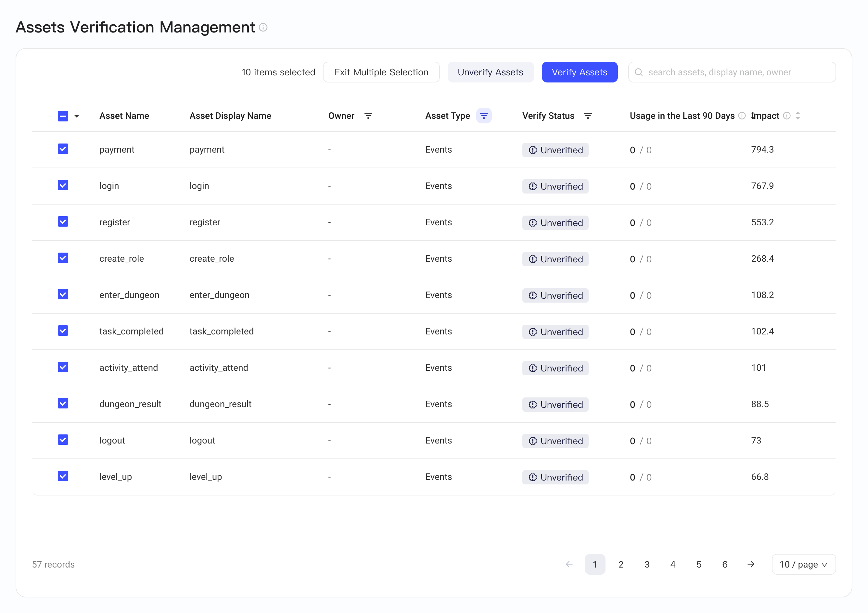
Task: Uncheck the login row checkbox
Action: 63,185
